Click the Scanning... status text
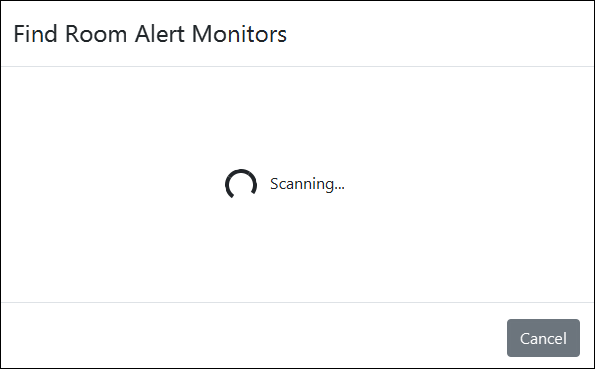Viewport: 595px width, 369px height. click(307, 184)
